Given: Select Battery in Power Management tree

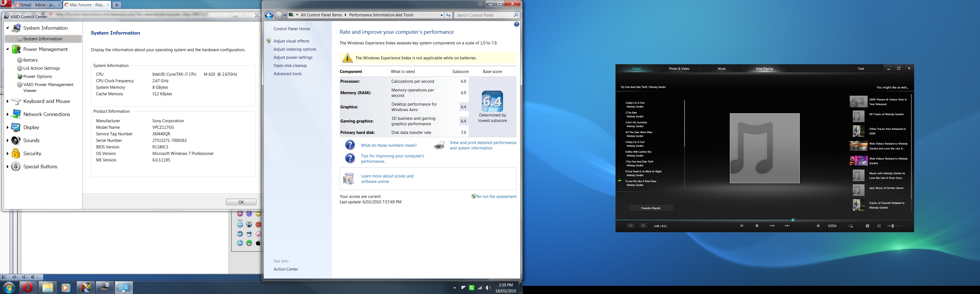Looking at the screenshot, I should (30, 60).
